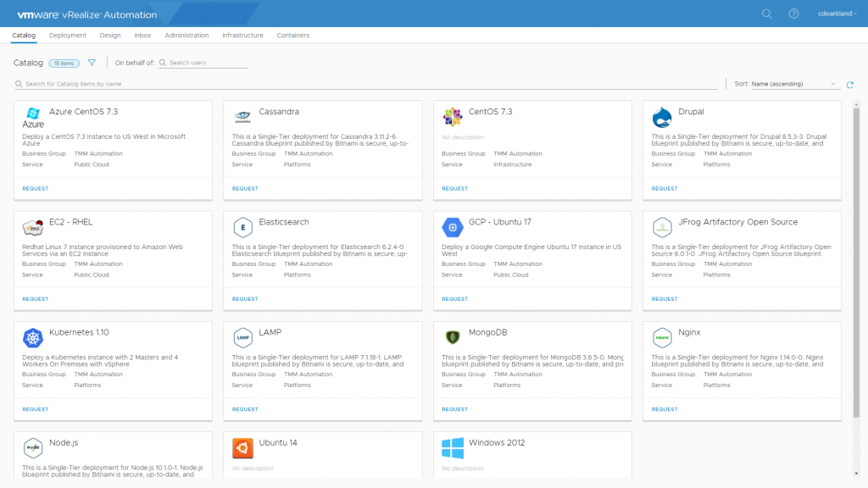Click the EC2 - RHEL cloud icon

click(33, 227)
